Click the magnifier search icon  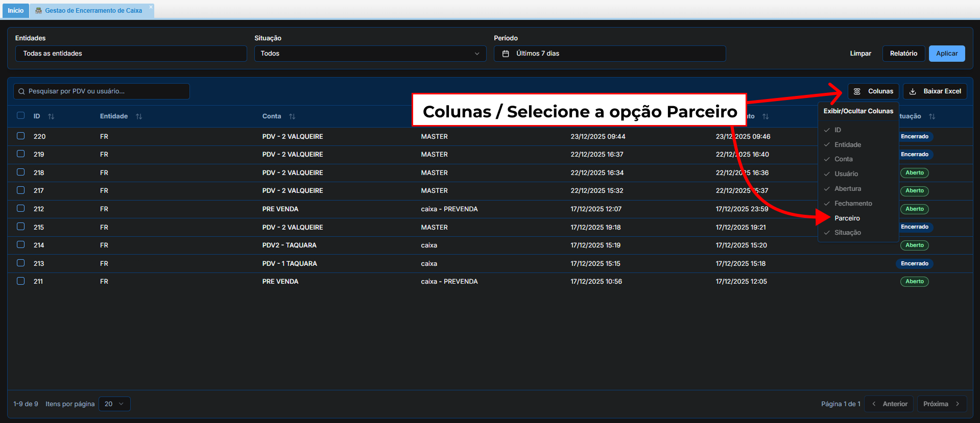21,91
